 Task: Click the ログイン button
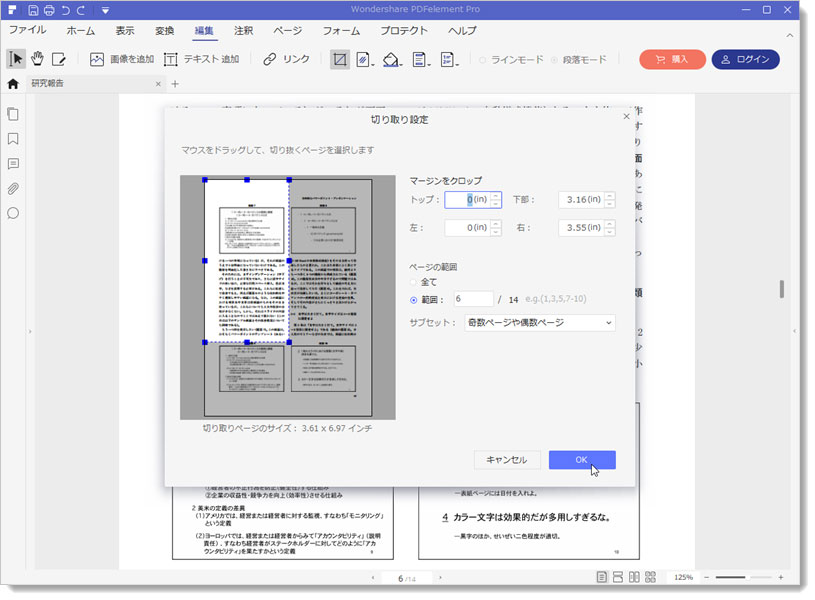pos(745,59)
